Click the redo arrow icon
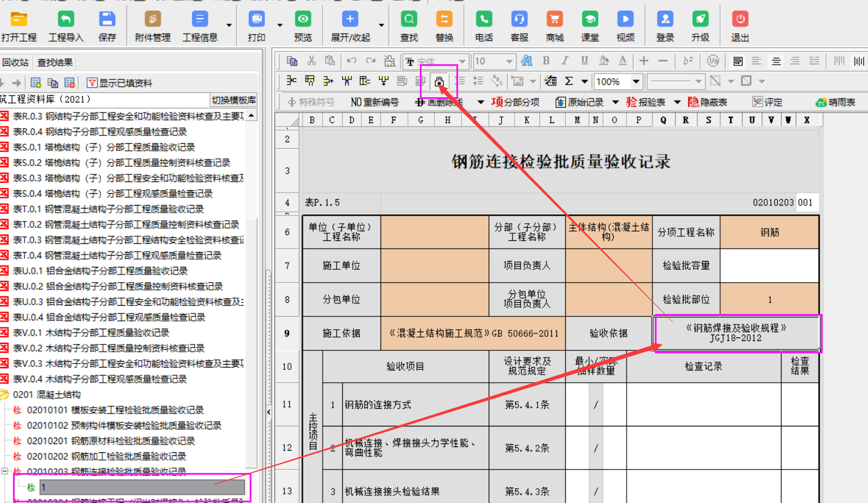Screen dimensions: 868x503 pos(370,61)
